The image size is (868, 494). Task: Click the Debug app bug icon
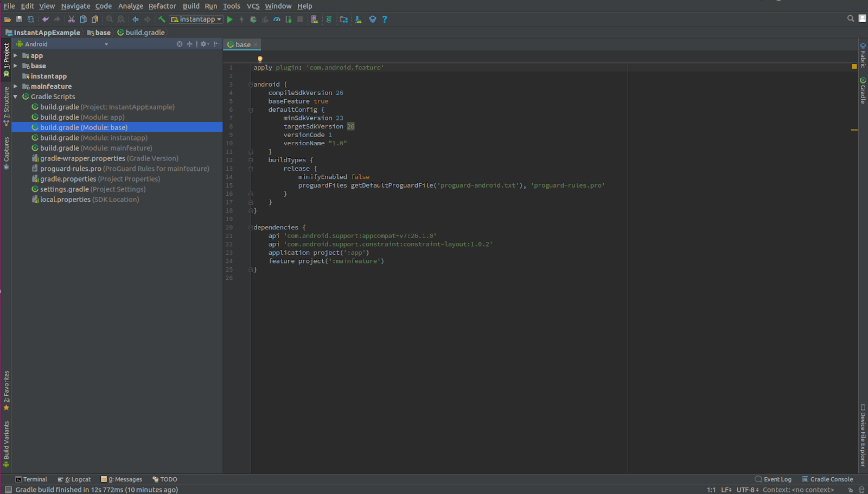(253, 20)
